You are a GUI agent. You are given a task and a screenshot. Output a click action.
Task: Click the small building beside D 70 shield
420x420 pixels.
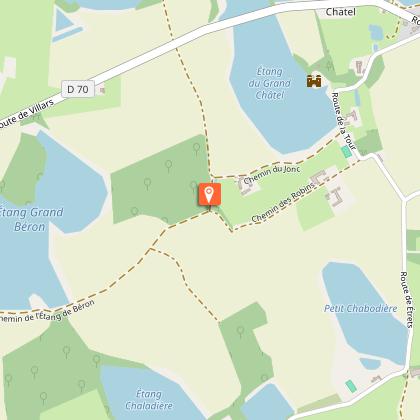(x=102, y=90)
